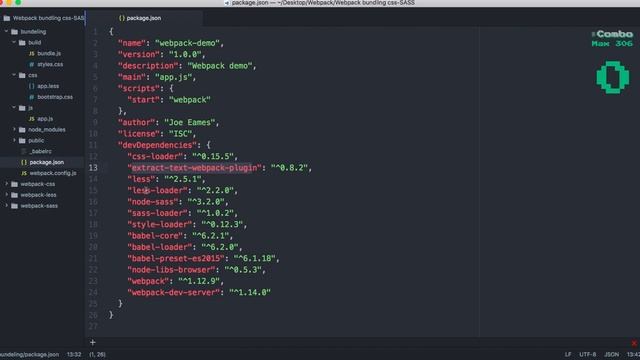Click the folder icon of webpack-sass
Screen dimensions: 640x360
pyautogui.click(x=14, y=206)
